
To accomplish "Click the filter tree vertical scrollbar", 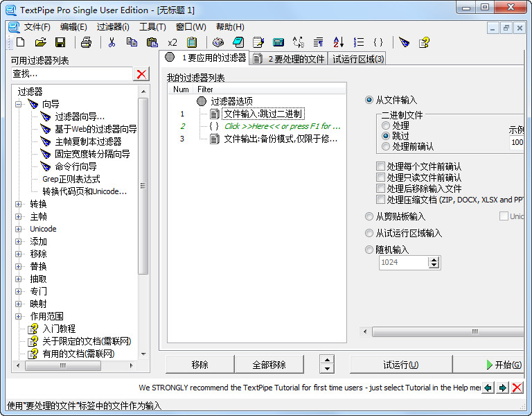I will (143, 186).
